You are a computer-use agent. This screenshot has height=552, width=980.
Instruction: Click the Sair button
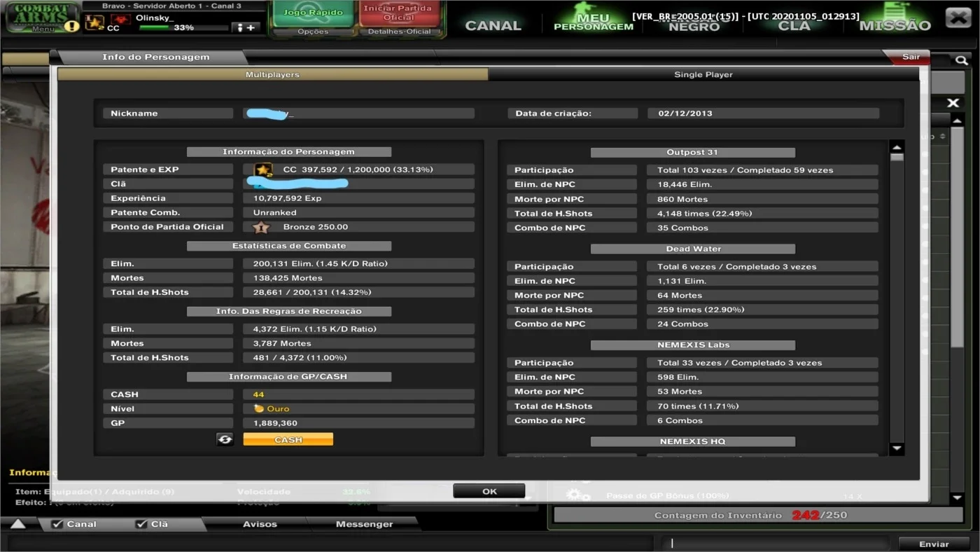tap(910, 57)
